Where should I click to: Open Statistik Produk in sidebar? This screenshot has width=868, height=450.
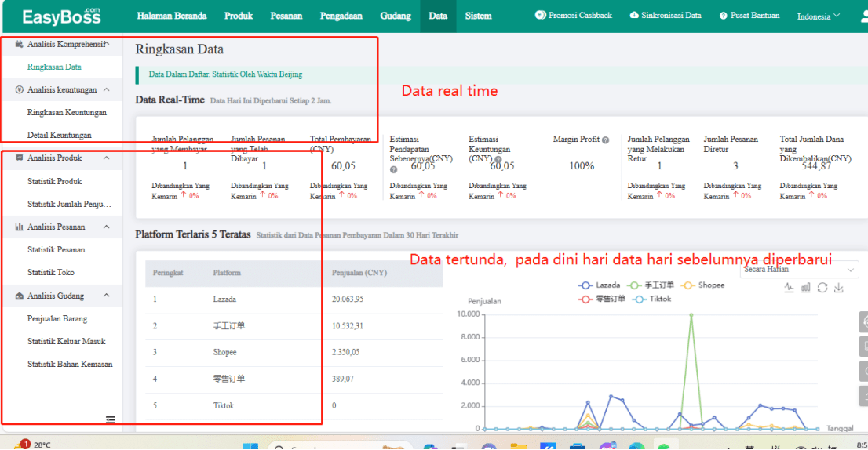(x=55, y=181)
